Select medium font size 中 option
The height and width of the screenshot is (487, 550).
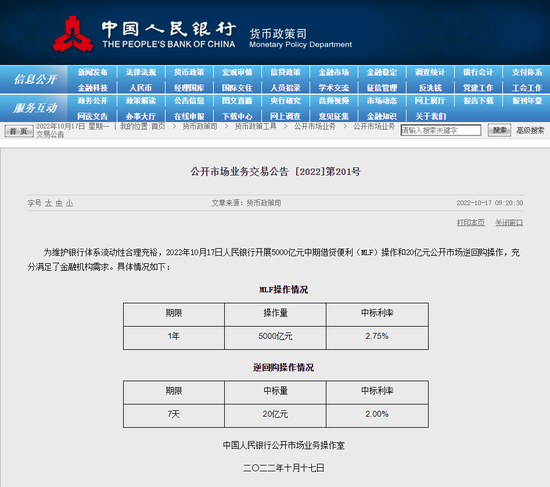[59, 203]
